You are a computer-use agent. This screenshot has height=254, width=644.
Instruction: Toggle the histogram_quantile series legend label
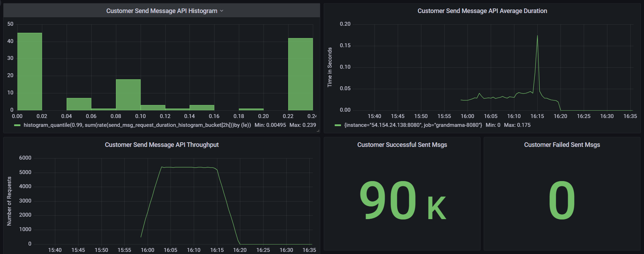[x=137, y=125]
